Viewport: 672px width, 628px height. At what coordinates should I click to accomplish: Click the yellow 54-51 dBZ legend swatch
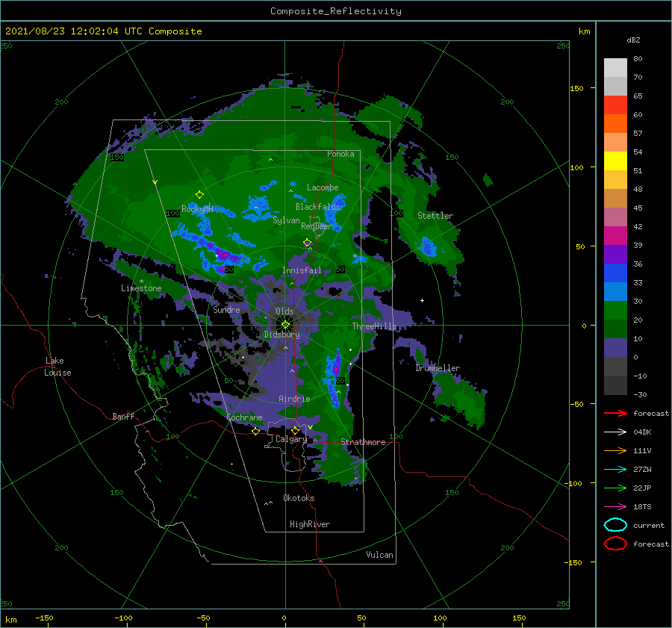615,161
